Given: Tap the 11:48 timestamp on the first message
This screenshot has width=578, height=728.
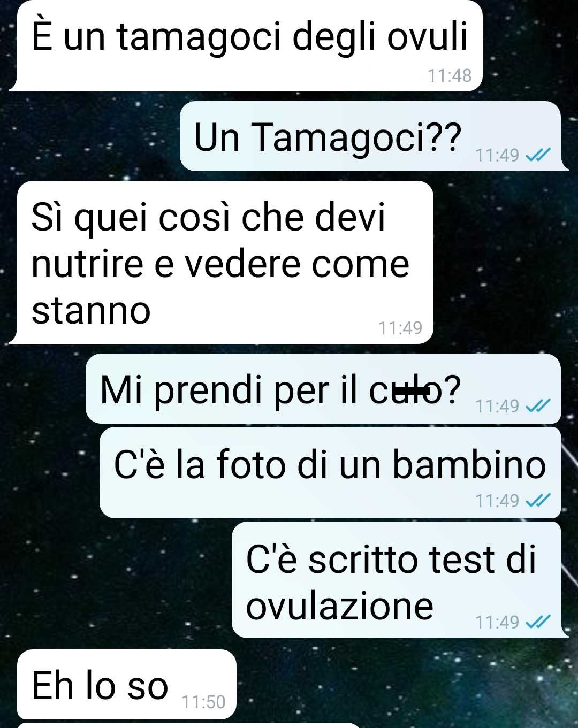Looking at the screenshot, I should click(x=450, y=76).
